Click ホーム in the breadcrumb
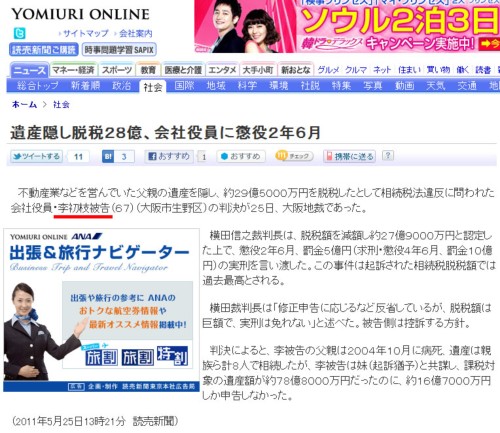Image resolution: width=500 pixels, height=433 pixels. (24, 105)
